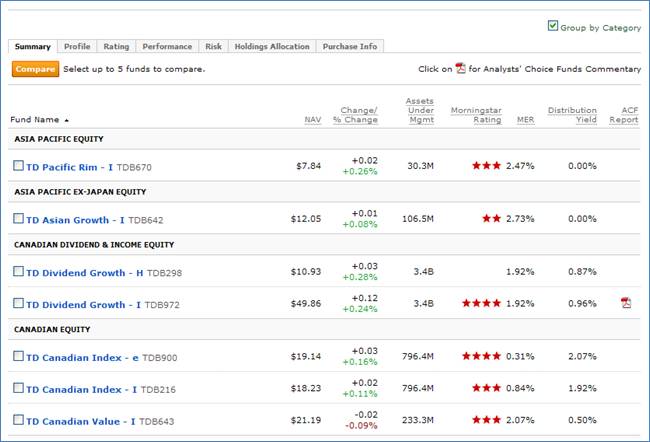The height and width of the screenshot is (442, 650).
Task: Click the orange Compare button
Action: [35, 69]
